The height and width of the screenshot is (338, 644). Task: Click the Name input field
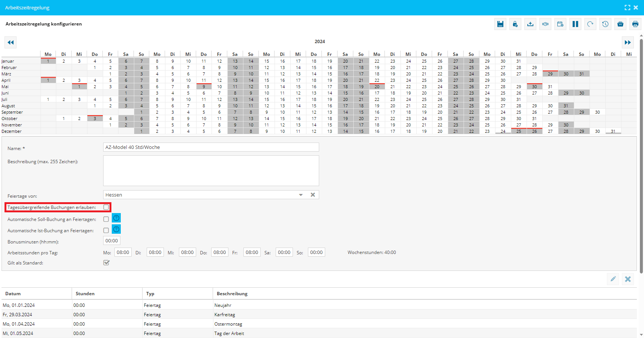tap(211, 147)
